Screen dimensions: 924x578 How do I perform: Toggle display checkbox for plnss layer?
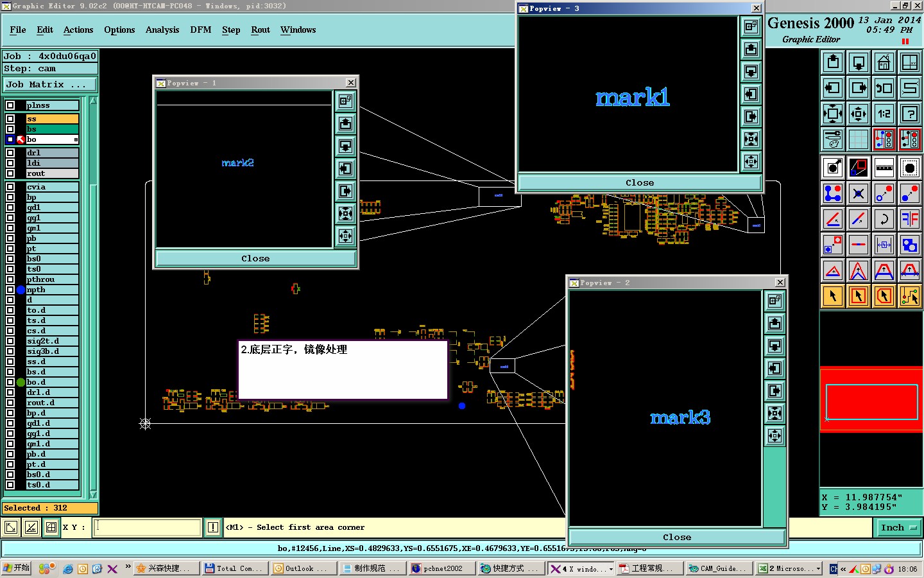point(10,105)
